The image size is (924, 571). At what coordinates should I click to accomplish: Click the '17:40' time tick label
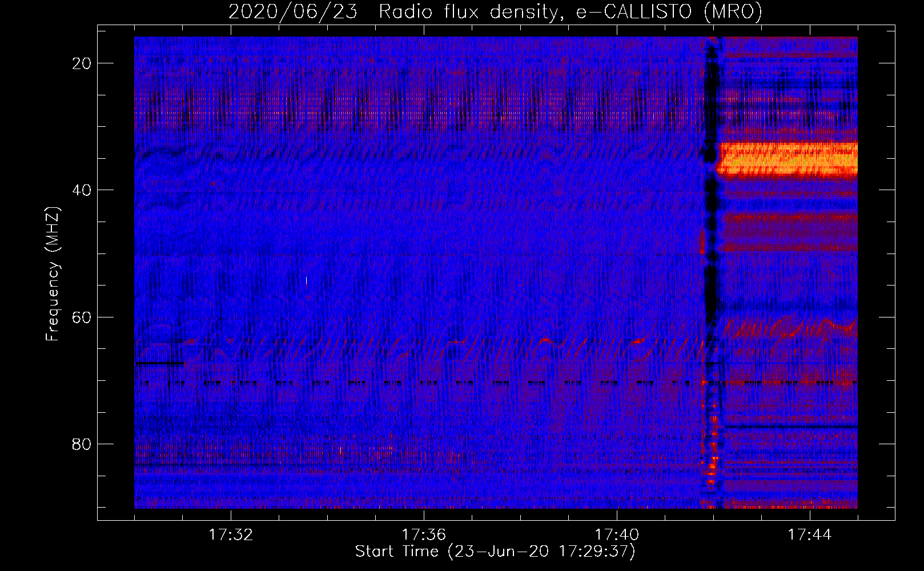(617, 535)
